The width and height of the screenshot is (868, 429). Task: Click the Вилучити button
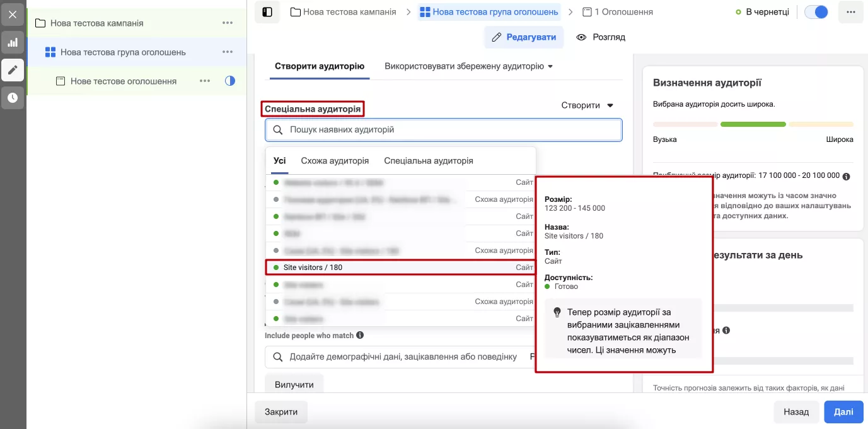click(294, 384)
